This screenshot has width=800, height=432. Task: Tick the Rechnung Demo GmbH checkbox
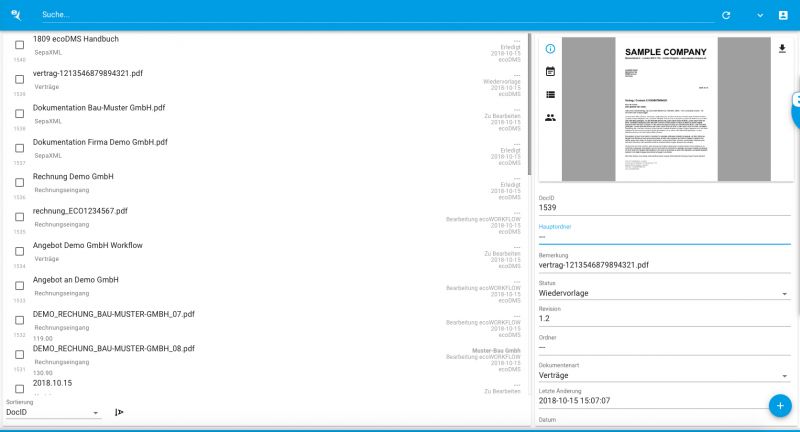tap(19, 182)
